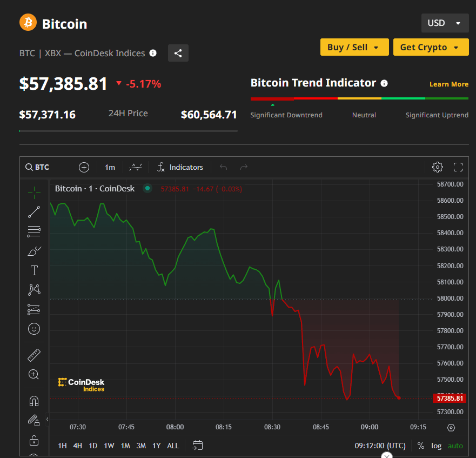476x458 pixels.
Task: Select the ruler measure tool
Action: pyautogui.click(x=34, y=355)
